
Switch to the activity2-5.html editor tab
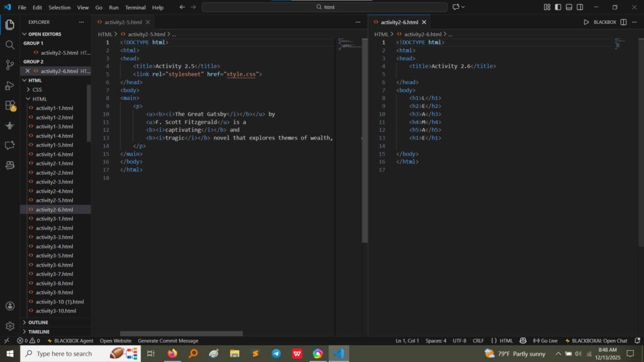[123, 22]
